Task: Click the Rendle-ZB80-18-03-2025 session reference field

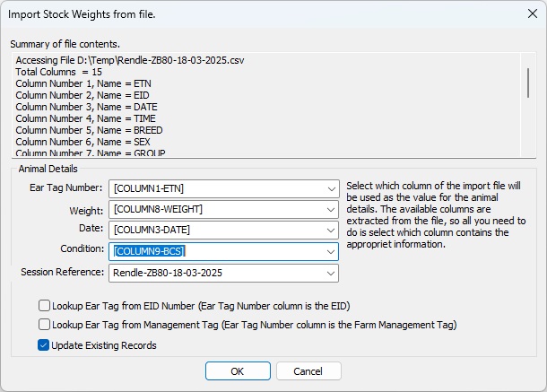Action: 217,273
